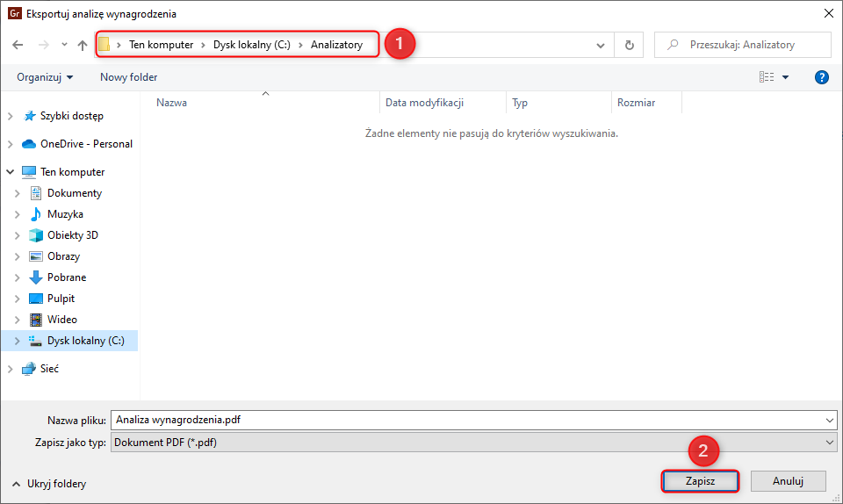Expand the Muzyka tree node
This screenshot has width=843, height=504.
[18, 214]
